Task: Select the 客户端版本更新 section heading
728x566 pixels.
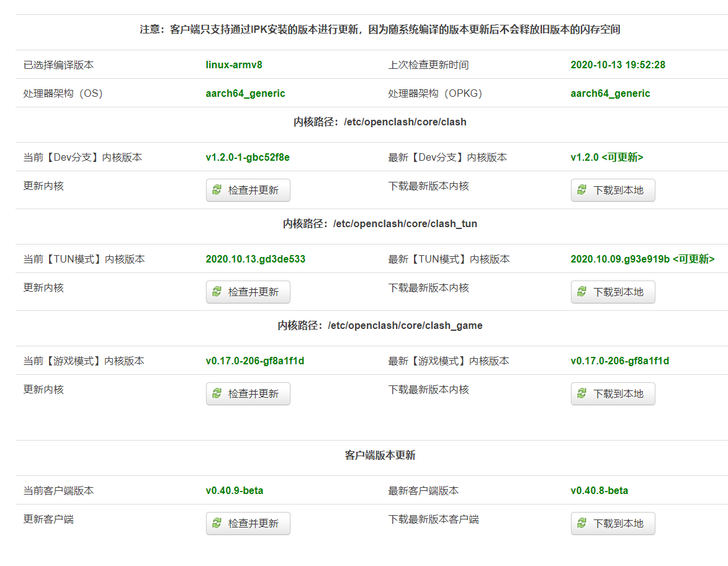Action: pyautogui.click(x=380, y=455)
